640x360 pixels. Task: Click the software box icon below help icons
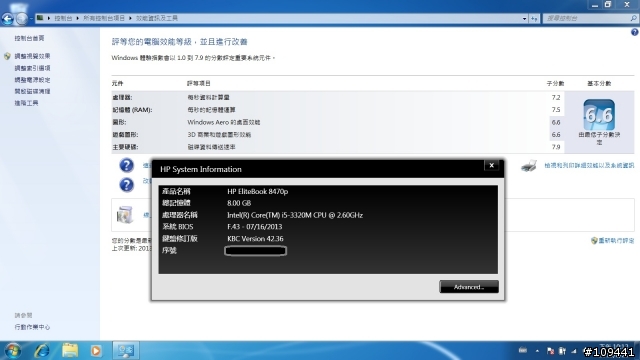tap(124, 215)
